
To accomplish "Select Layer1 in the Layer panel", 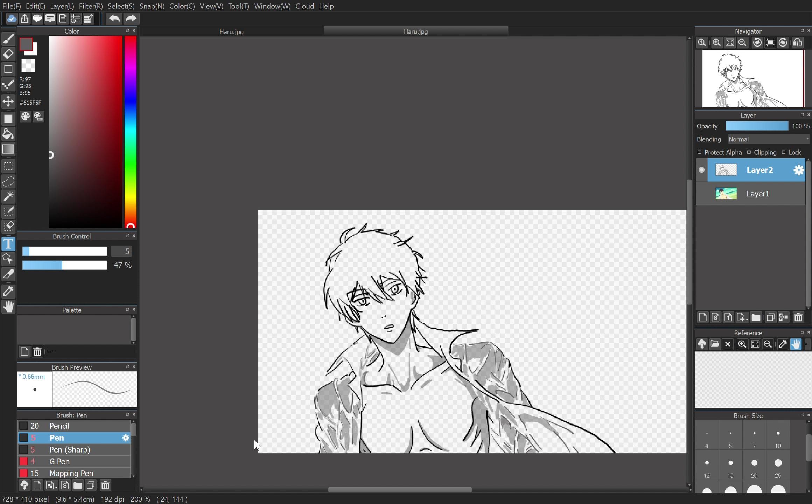I will pyautogui.click(x=758, y=193).
